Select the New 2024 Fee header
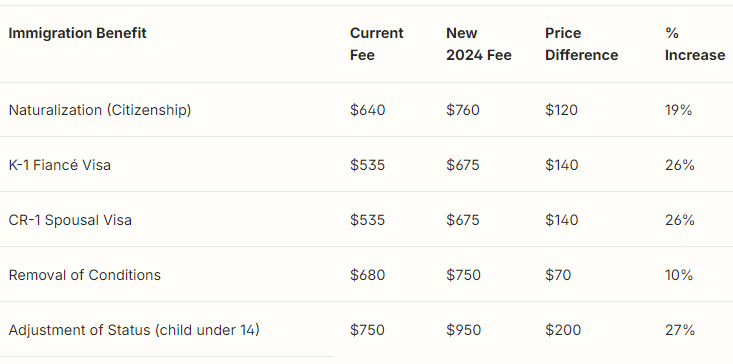 479,44
